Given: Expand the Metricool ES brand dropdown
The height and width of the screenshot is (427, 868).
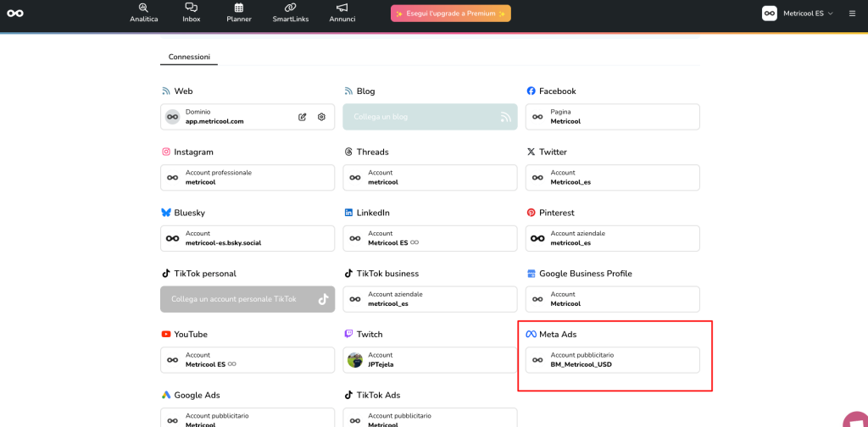Looking at the screenshot, I should pyautogui.click(x=798, y=14).
